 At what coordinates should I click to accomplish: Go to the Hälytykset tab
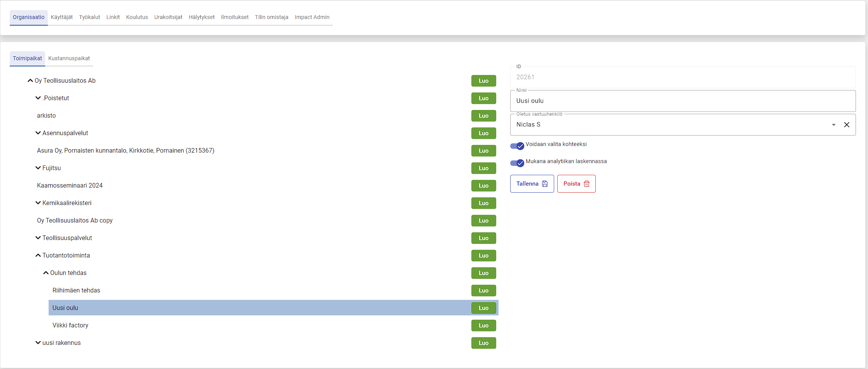(x=201, y=17)
